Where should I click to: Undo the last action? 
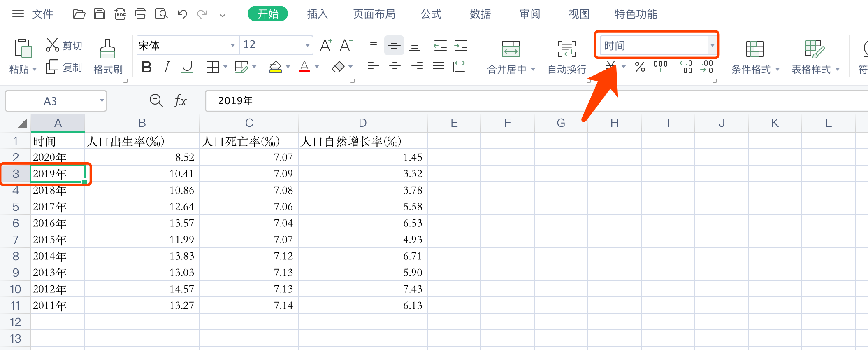pos(182,14)
